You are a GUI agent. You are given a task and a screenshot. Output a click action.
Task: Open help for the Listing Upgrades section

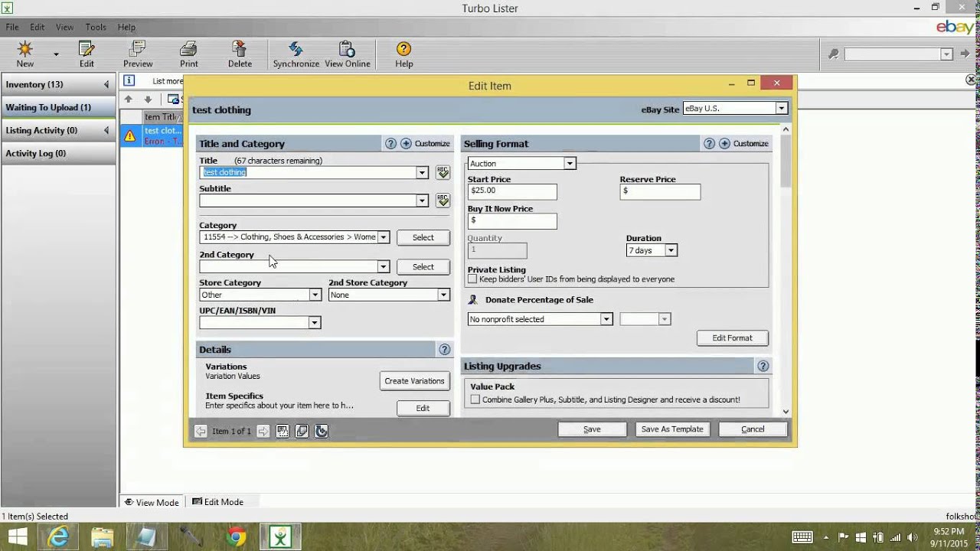763,367
